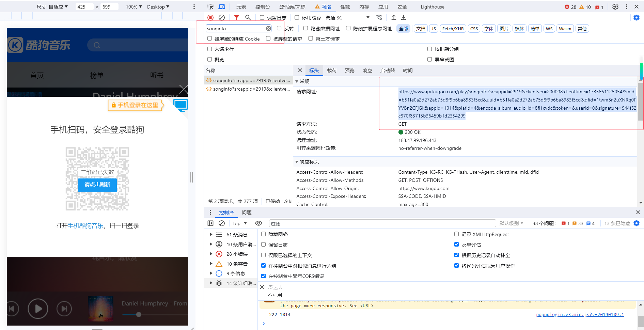Close the request details pane

click(300, 70)
